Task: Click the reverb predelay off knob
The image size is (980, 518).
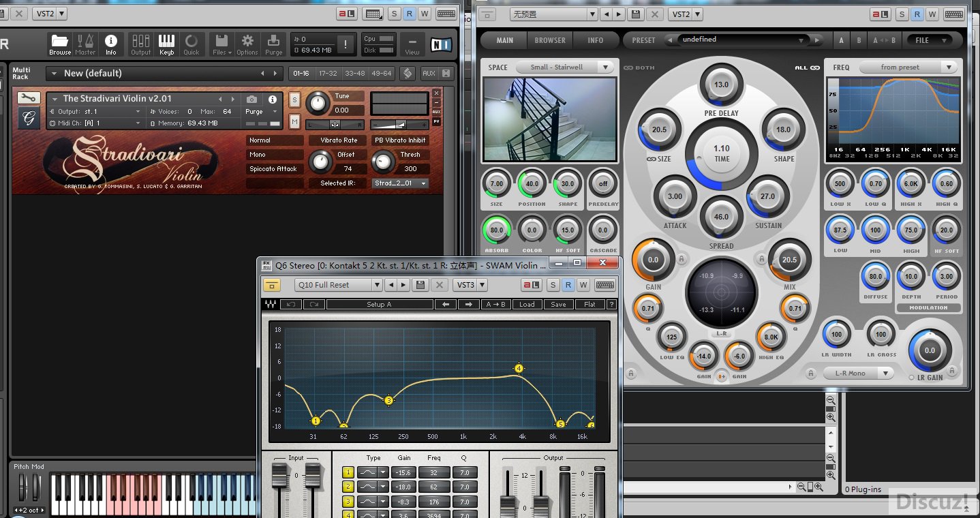Action: tap(602, 183)
